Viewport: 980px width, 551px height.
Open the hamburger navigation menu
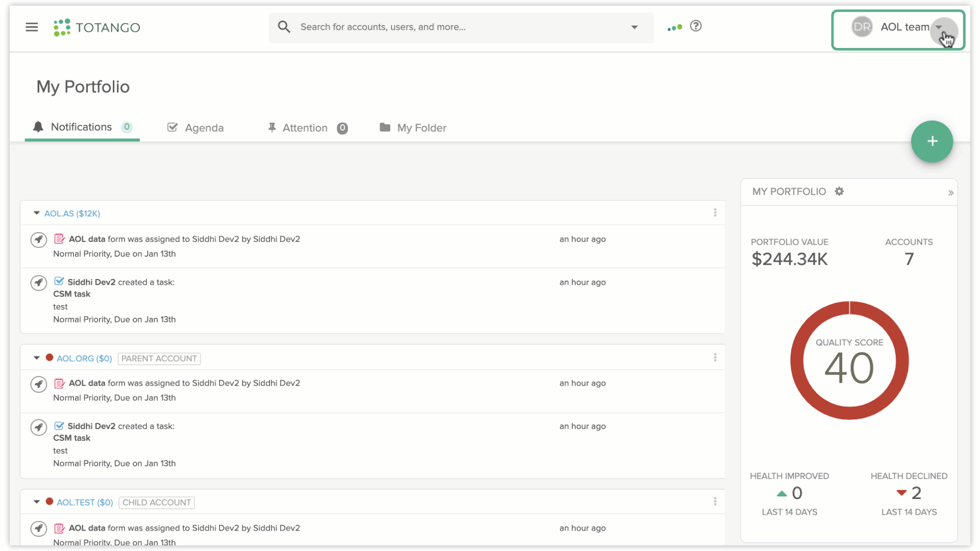(32, 27)
